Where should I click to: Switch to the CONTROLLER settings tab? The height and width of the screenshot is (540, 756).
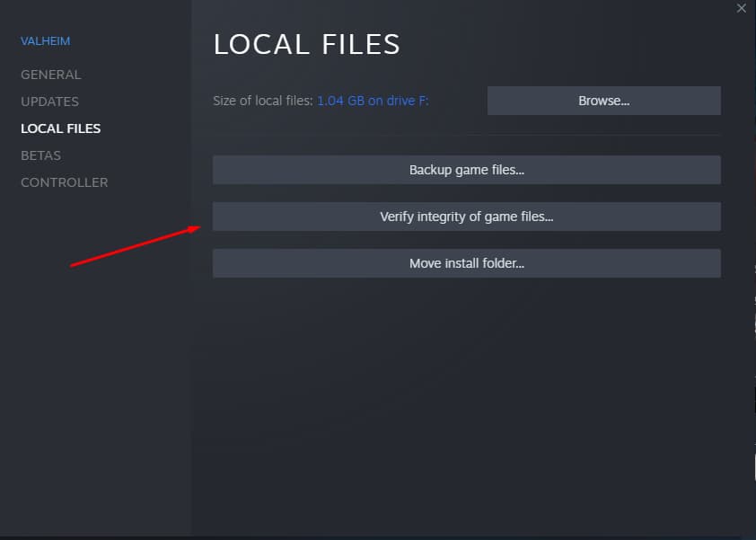click(x=64, y=181)
